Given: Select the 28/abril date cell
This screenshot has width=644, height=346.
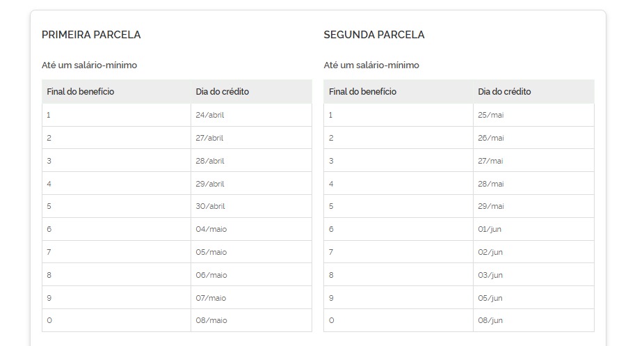Looking at the screenshot, I should (210, 161).
